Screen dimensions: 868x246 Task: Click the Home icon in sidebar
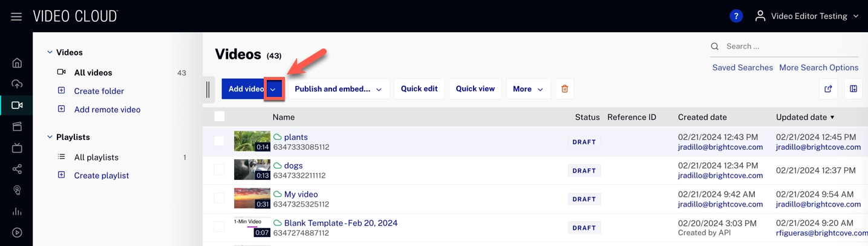coord(17,63)
